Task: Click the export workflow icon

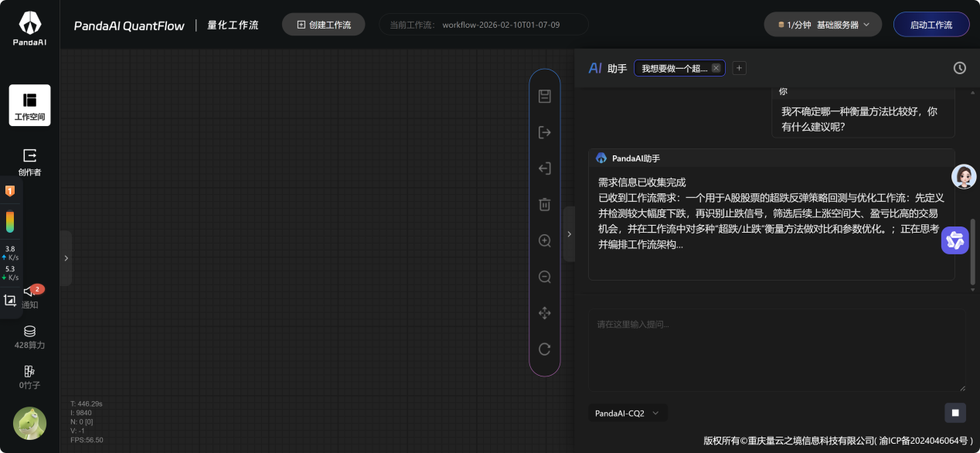Action: coord(544,132)
